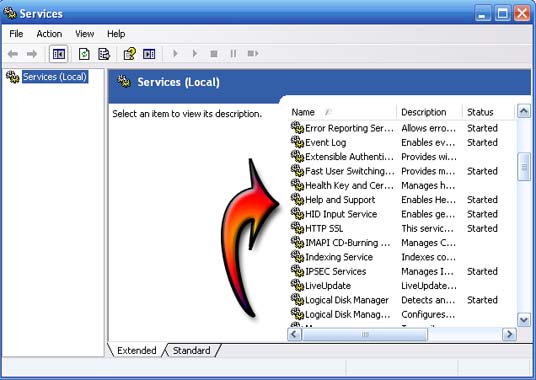
Task: Click gear icon beside Help and Support
Action: click(x=297, y=199)
